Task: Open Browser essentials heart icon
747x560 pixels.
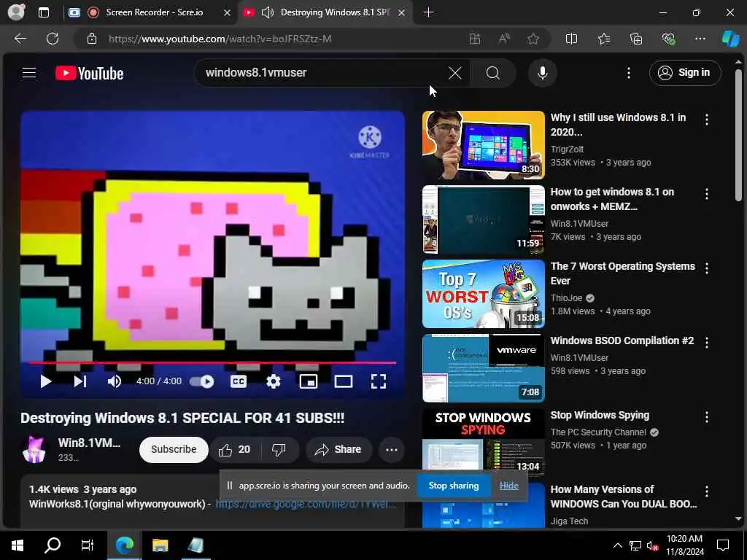Action: click(x=668, y=39)
